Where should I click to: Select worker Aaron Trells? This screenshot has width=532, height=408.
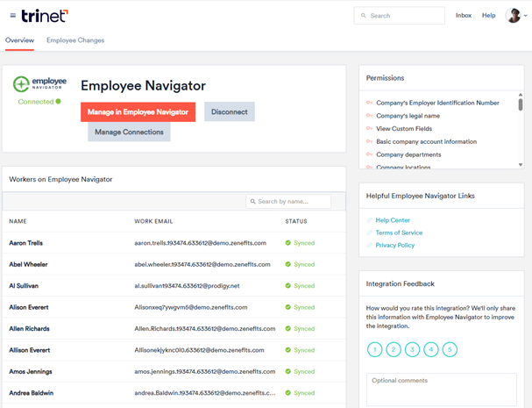click(x=25, y=243)
